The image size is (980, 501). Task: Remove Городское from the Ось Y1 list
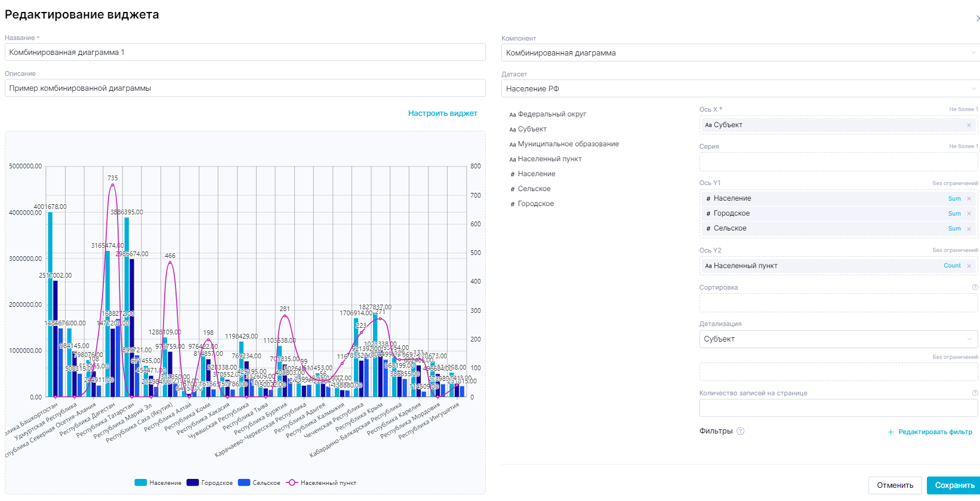[x=969, y=214]
